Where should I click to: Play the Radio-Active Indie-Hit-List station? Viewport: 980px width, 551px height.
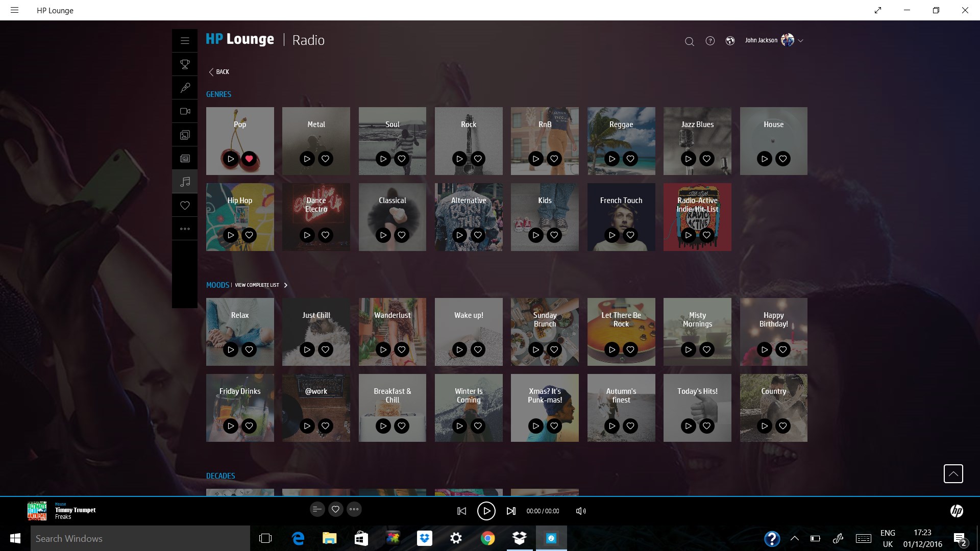688,235
